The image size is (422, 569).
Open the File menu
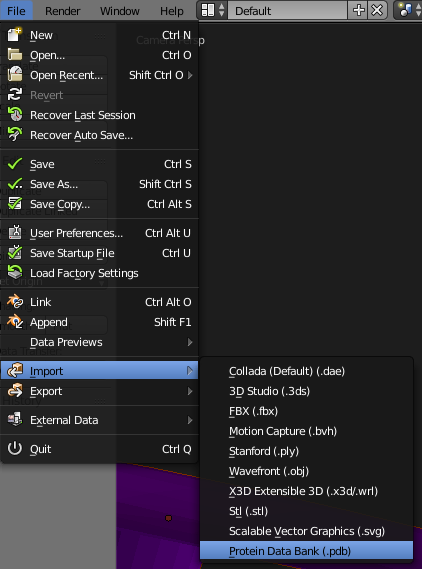16,11
